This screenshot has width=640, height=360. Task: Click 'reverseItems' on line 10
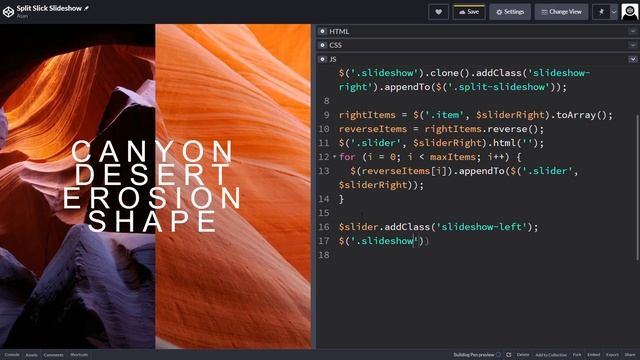[373, 129]
